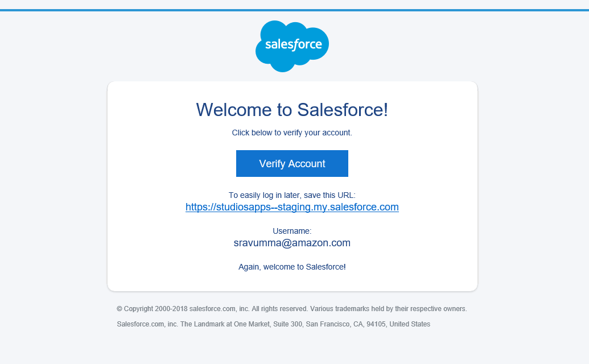The image size is (589, 364).
Task: Select the username sravumma@amazon.com text
Action: (x=292, y=243)
